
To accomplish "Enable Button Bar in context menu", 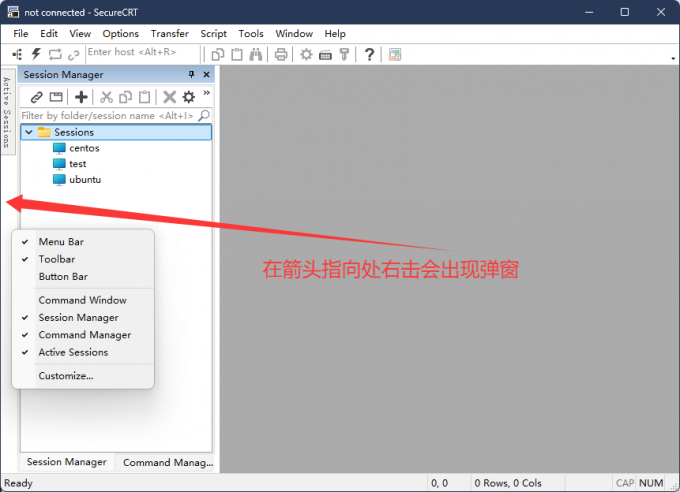I will pos(63,276).
